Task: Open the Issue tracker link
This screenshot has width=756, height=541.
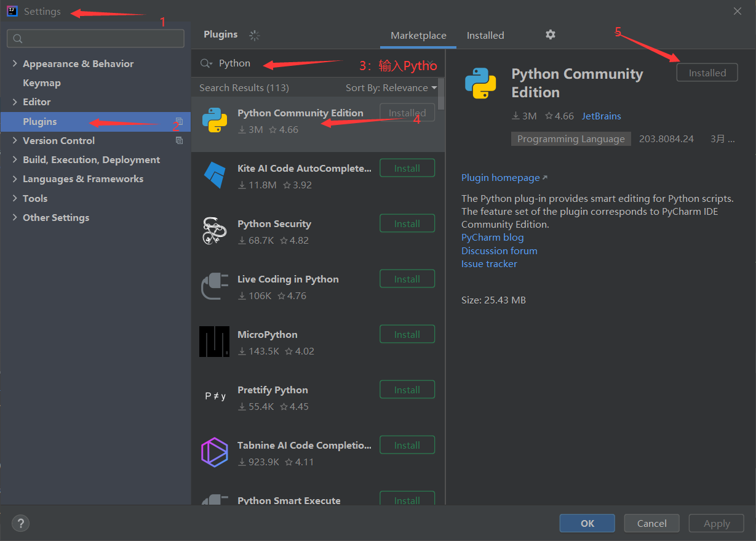Action: click(x=489, y=263)
